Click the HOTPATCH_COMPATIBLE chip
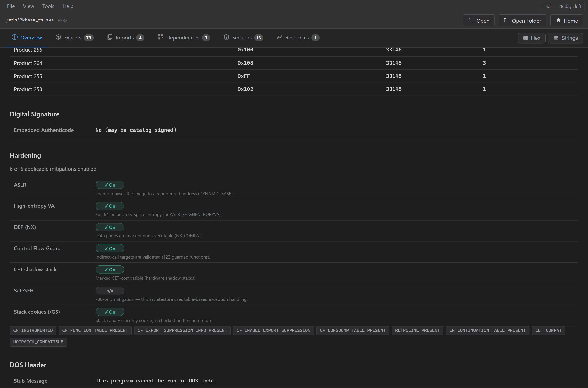Screen dimensions: 588x388 pos(38,342)
